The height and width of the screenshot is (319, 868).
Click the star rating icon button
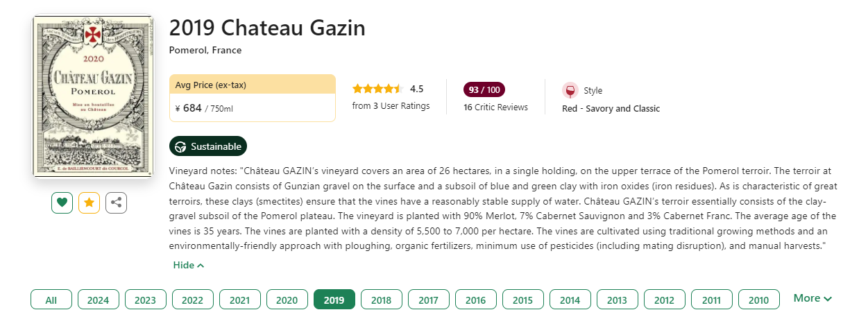(89, 202)
